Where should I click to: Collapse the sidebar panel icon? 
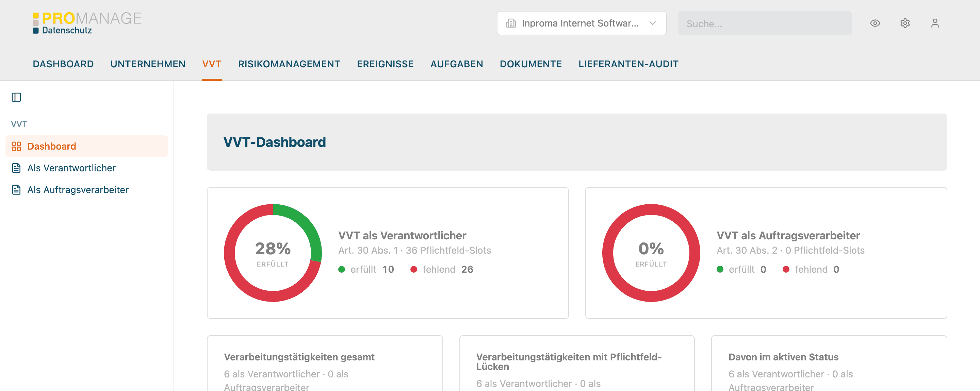16,97
